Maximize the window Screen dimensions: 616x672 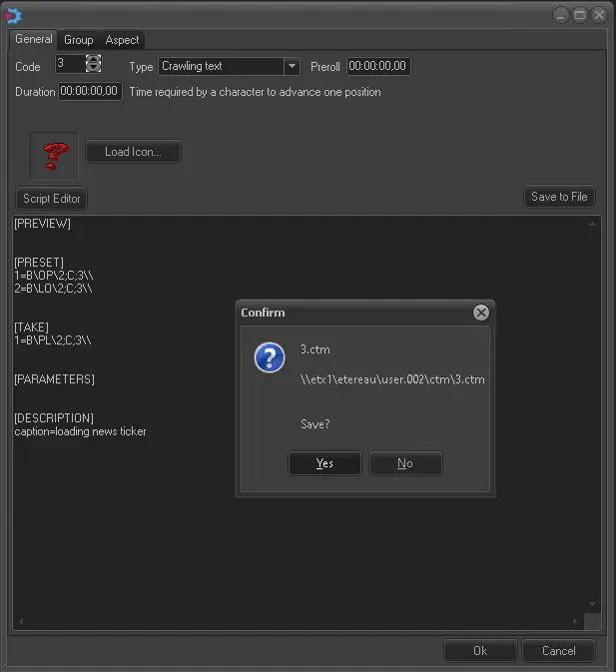pyautogui.click(x=580, y=15)
